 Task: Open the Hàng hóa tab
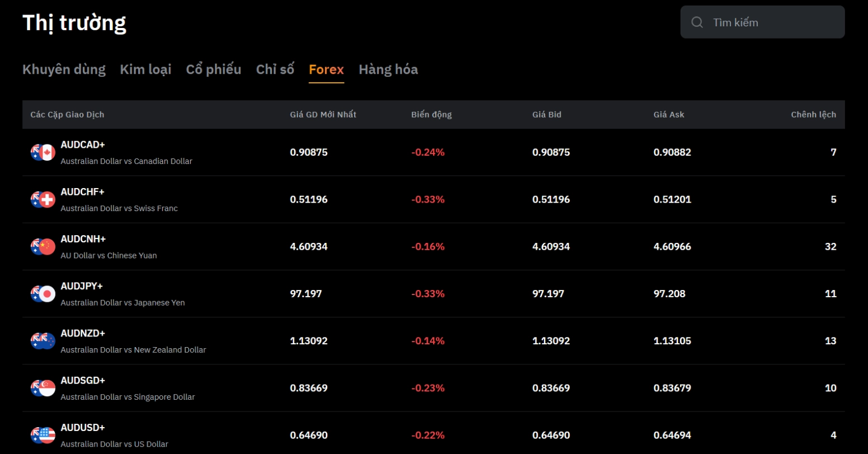388,69
